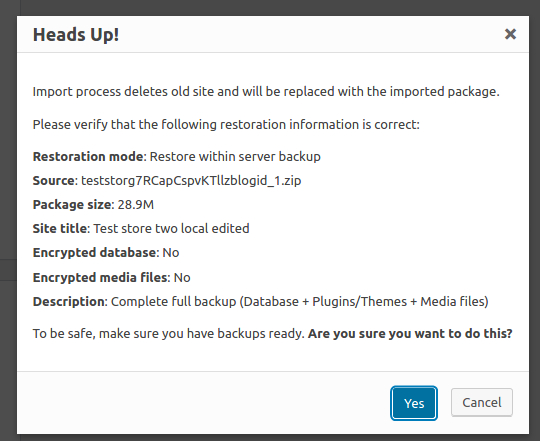Click the "Complete full backup" description text

click(299, 302)
